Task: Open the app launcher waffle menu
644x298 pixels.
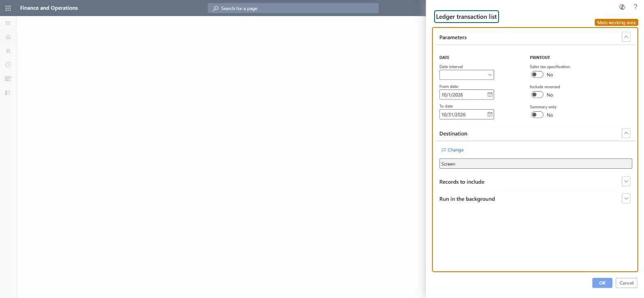Action: pos(8,8)
